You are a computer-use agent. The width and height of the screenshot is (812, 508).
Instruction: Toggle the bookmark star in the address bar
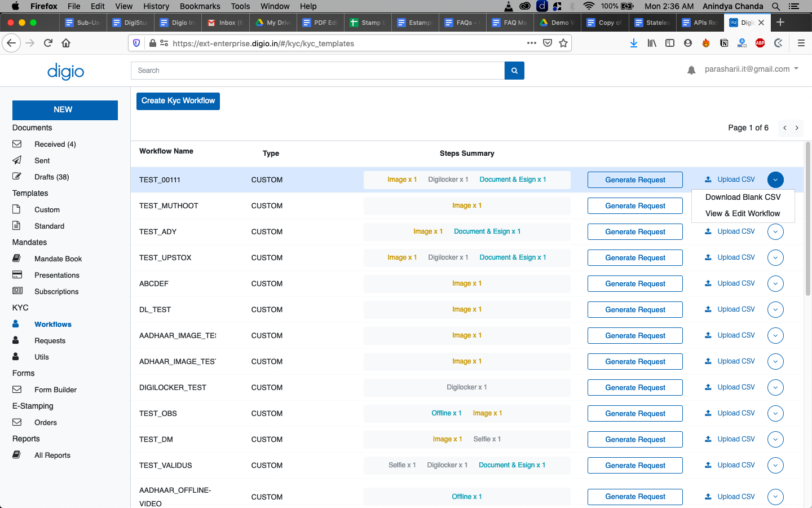click(x=563, y=43)
